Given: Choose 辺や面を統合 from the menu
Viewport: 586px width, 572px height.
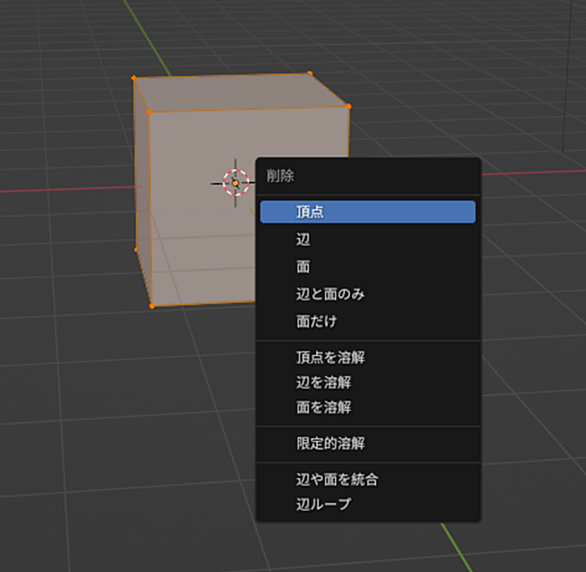Looking at the screenshot, I should click(x=368, y=480).
